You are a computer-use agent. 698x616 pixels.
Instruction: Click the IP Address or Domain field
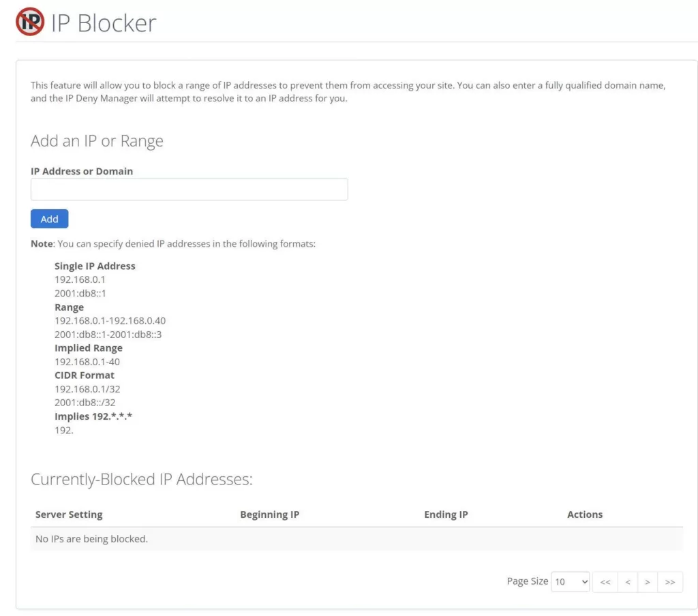click(189, 189)
